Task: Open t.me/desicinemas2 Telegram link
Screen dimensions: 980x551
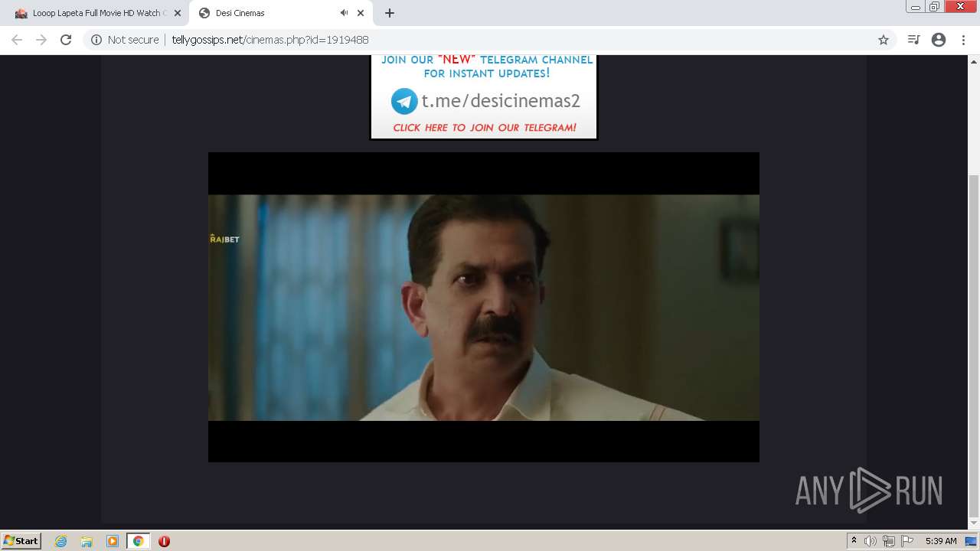Action: click(x=501, y=101)
